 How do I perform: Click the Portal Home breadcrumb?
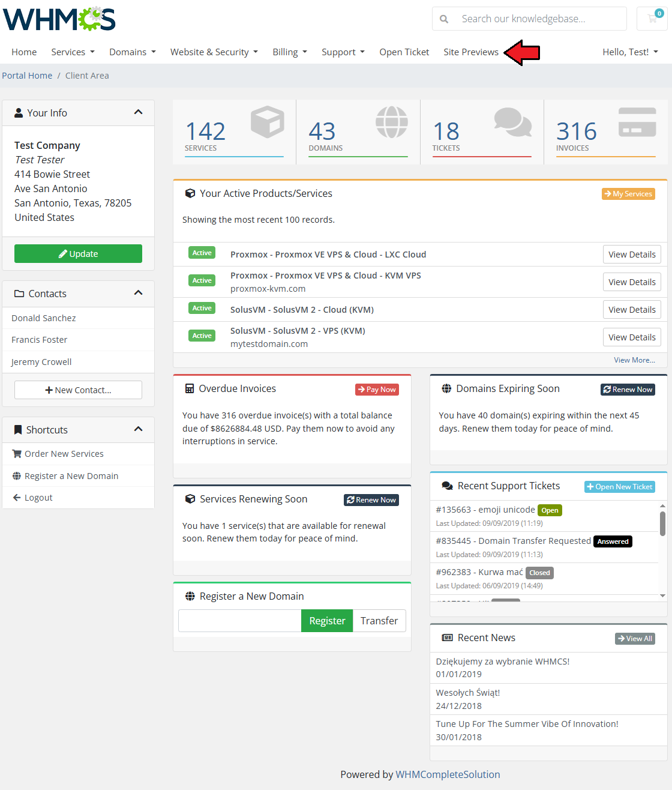click(27, 76)
